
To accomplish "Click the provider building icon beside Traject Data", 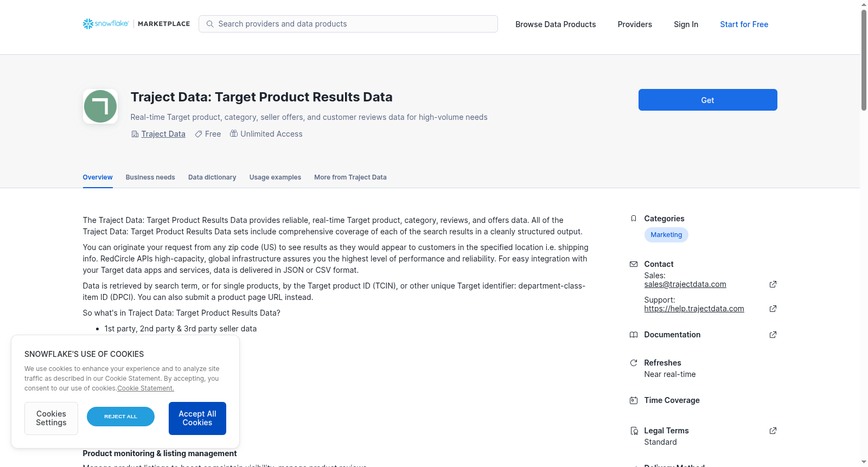I will coord(135,134).
